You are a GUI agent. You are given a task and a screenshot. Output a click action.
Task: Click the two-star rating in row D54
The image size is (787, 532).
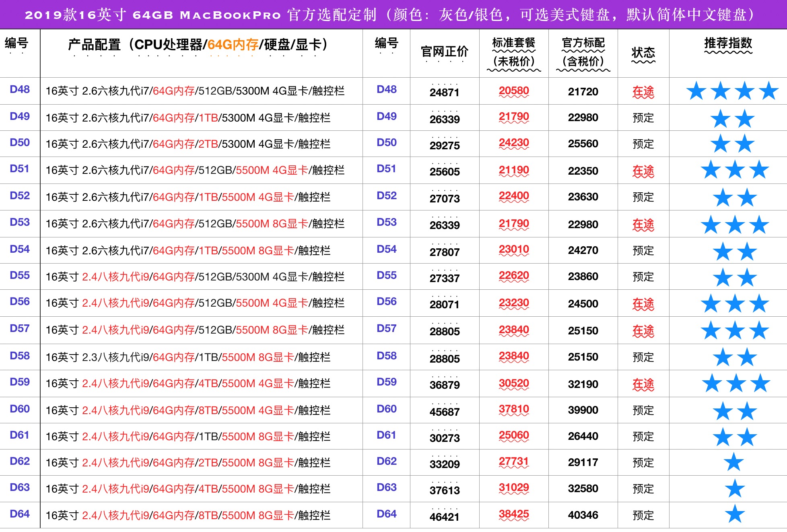[x=735, y=252]
